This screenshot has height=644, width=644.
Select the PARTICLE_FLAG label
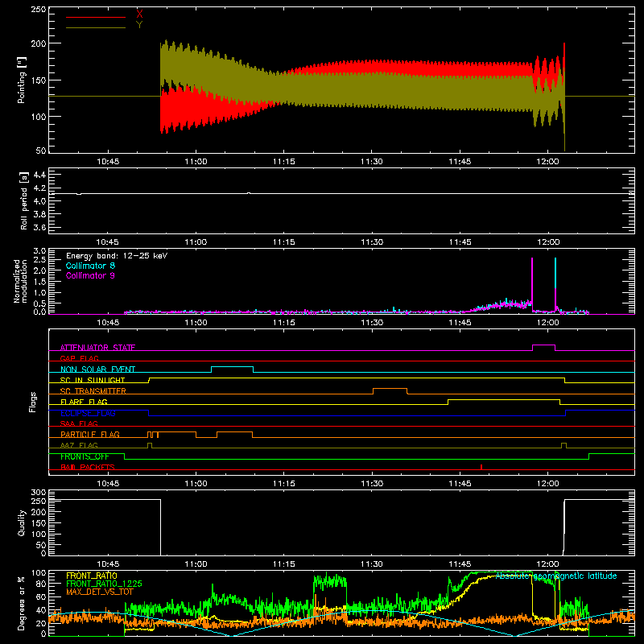90,434
